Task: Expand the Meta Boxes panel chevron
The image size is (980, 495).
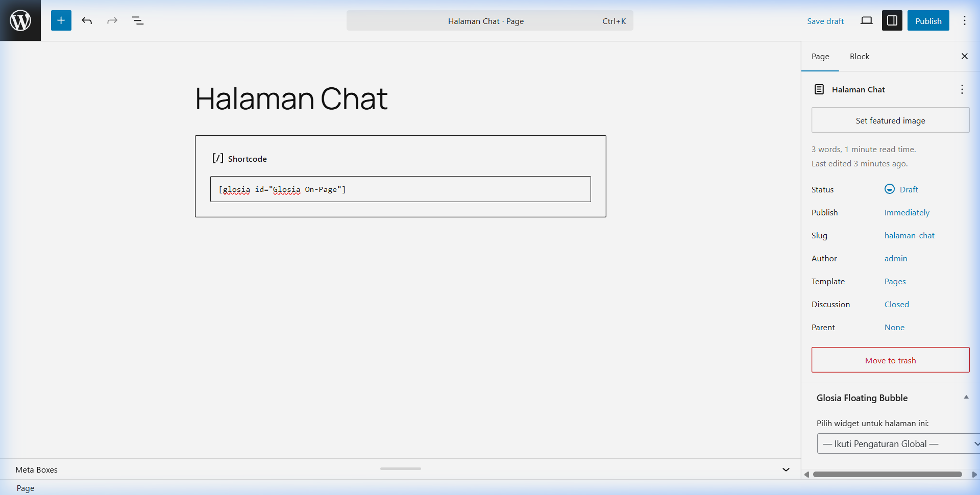Action: click(x=786, y=469)
